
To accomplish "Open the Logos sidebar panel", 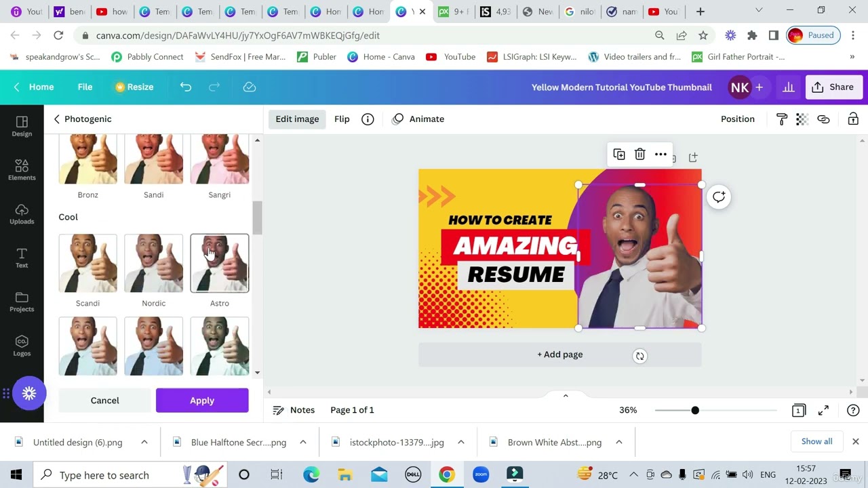I will pos(22,346).
